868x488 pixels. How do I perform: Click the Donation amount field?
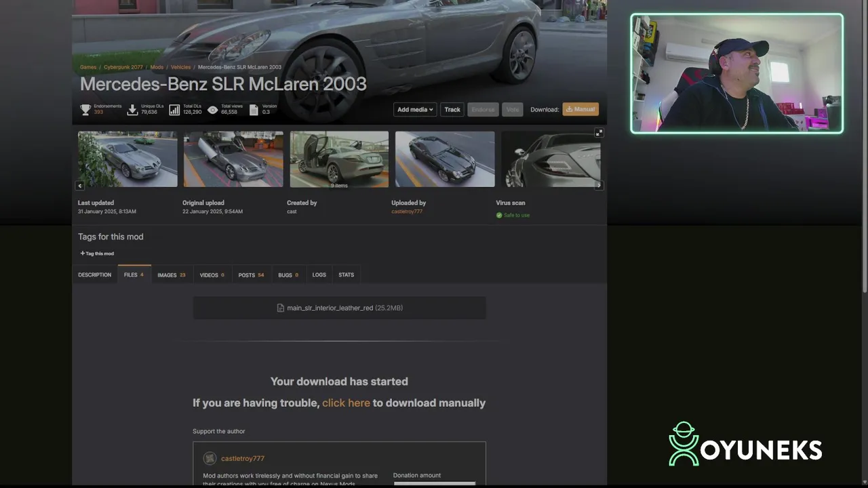435,483
